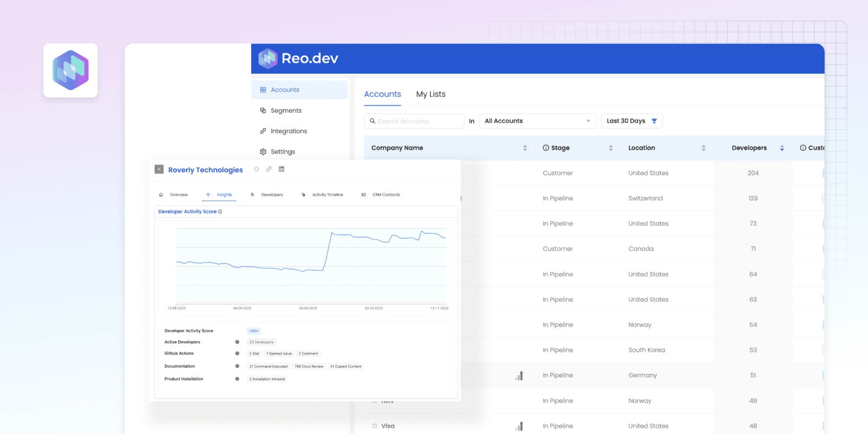Click the trend chart icon in Visa row
Screen dimensions: 868x434
[519, 426]
